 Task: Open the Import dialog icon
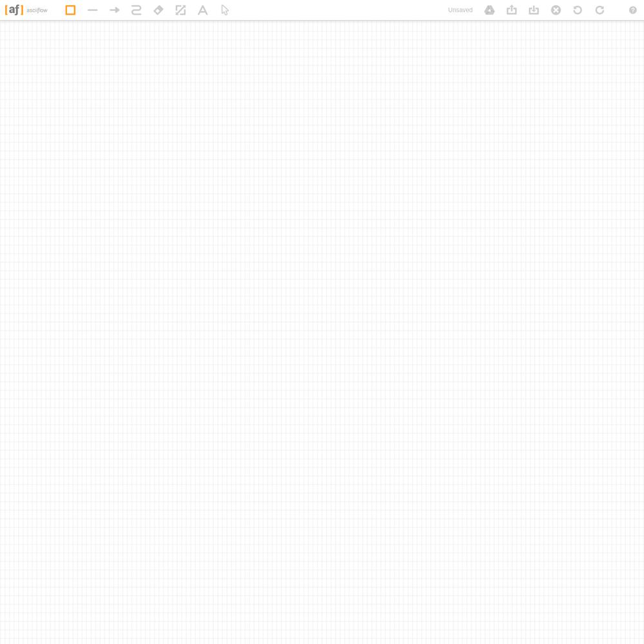533,10
